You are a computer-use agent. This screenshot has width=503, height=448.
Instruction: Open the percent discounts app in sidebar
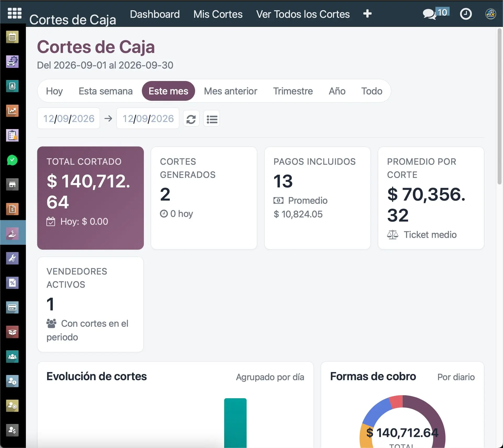(x=12, y=283)
